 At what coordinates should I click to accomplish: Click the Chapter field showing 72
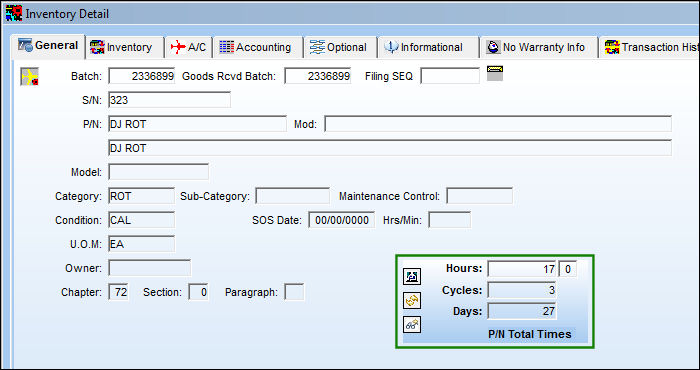coord(119,292)
